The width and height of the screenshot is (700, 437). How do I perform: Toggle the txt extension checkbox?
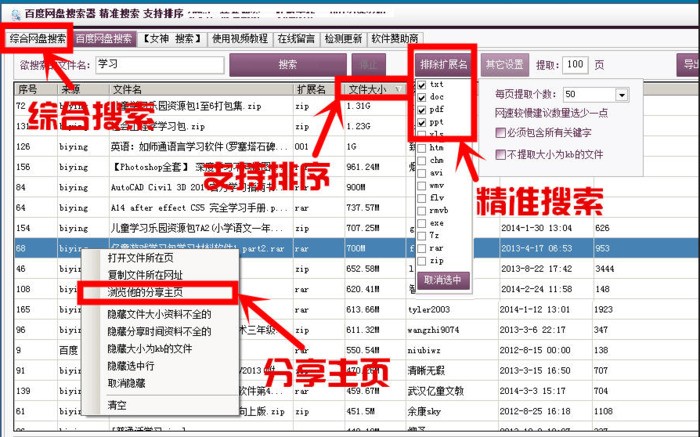(x=421, y=85)
